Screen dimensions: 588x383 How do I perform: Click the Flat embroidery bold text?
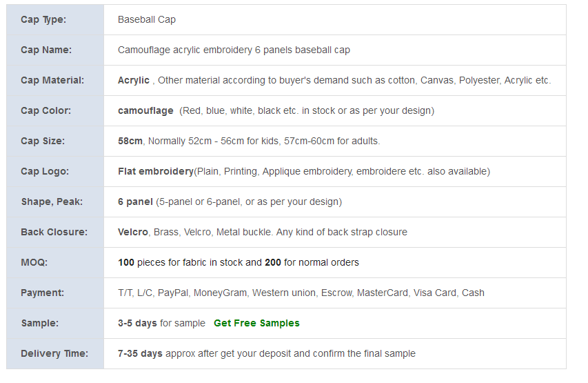click(x=155, y=171)
